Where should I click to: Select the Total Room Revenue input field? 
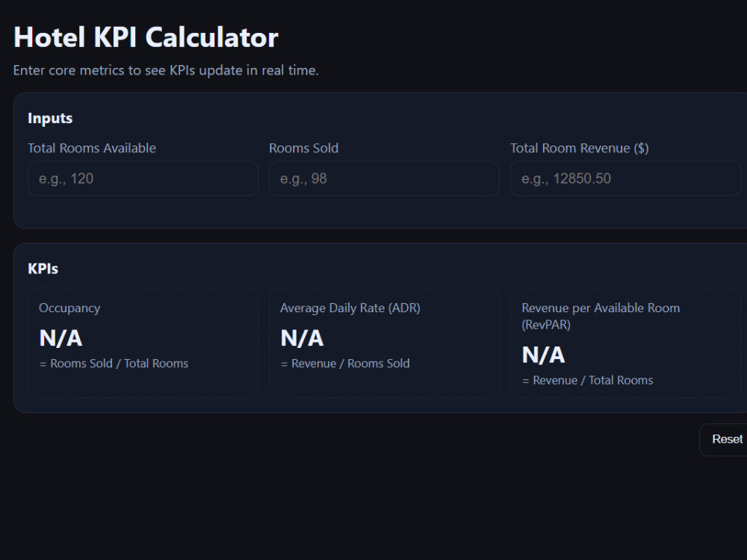(625, 178)
